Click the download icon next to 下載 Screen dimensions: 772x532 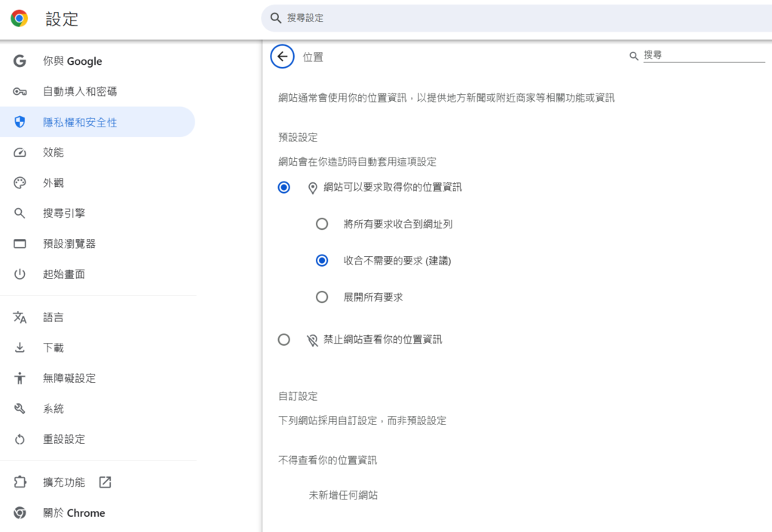tap(19, 347)
